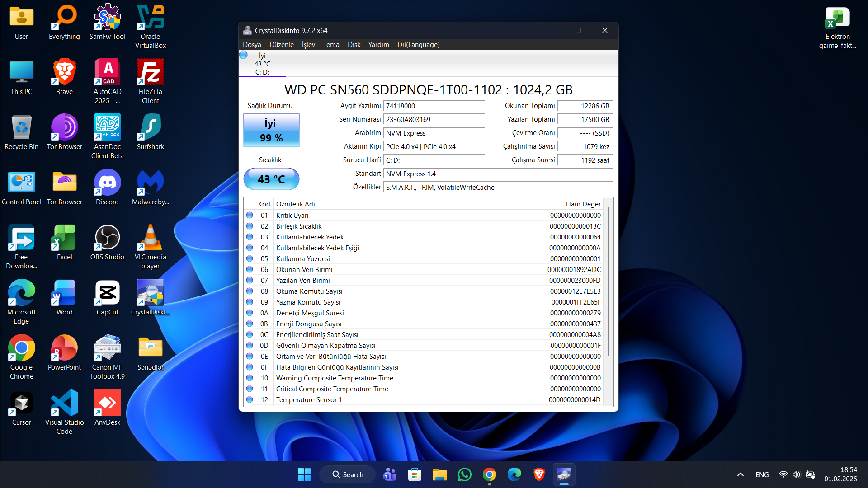
Task: Open Brave browser desktop icon
Action: point(64,78)
